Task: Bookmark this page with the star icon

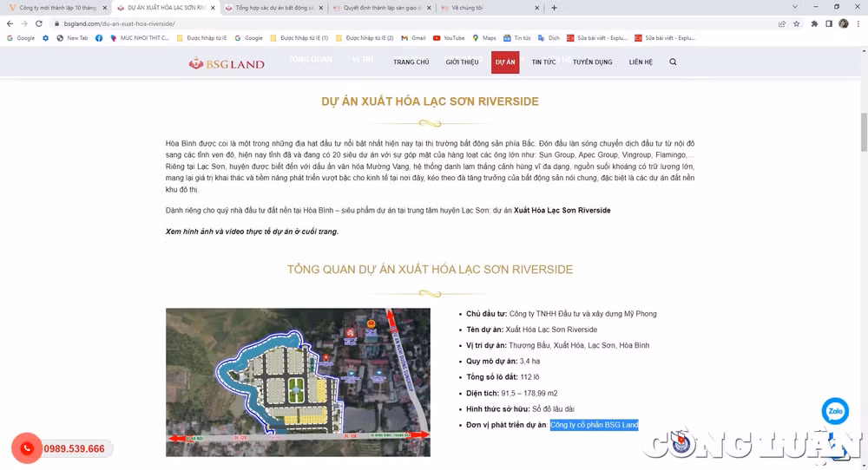Action: 797,23
